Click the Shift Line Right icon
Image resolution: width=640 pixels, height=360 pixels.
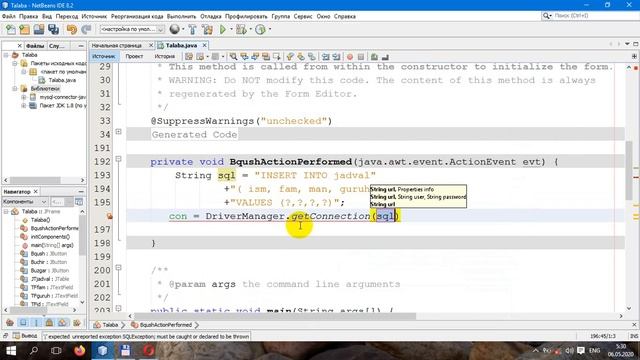(336, 57)
